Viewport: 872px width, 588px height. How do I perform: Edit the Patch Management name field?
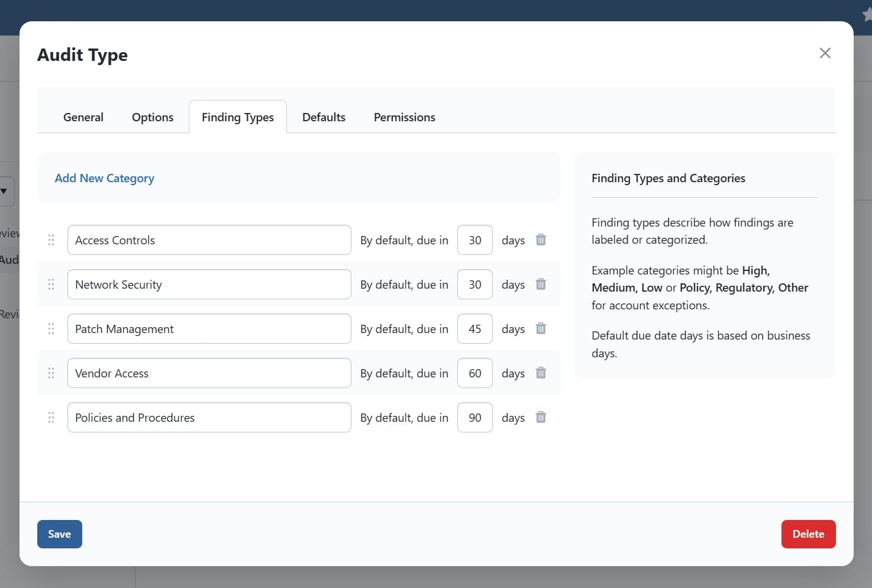point(209,328)
